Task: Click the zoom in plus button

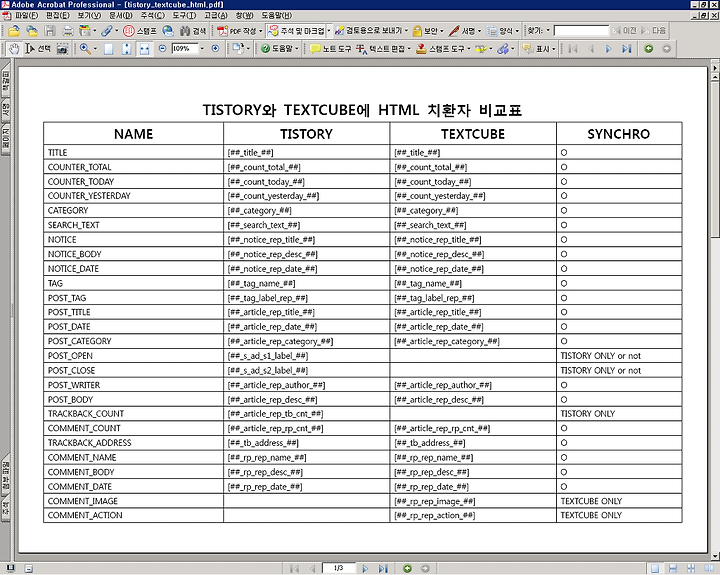Action: point(215,48)
